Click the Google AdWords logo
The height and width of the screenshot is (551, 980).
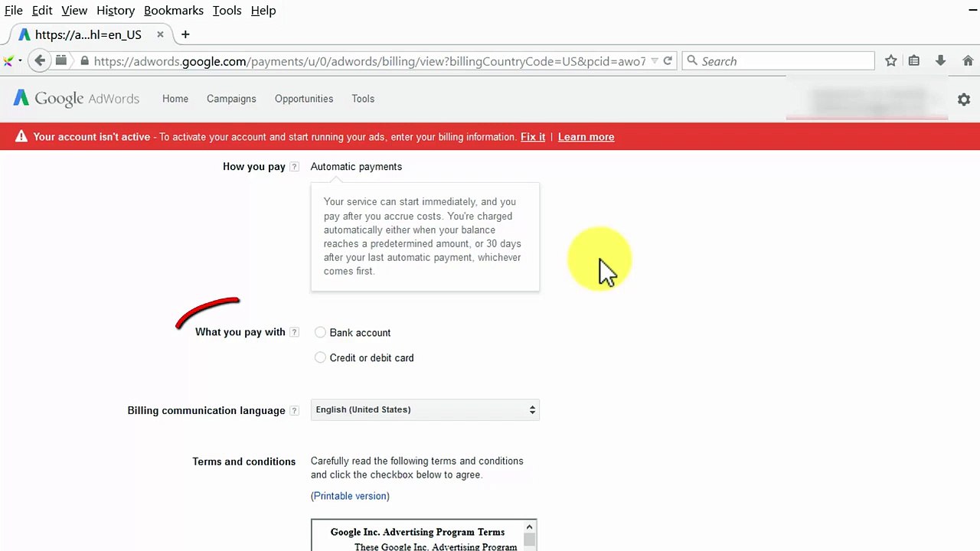point(76,99)
